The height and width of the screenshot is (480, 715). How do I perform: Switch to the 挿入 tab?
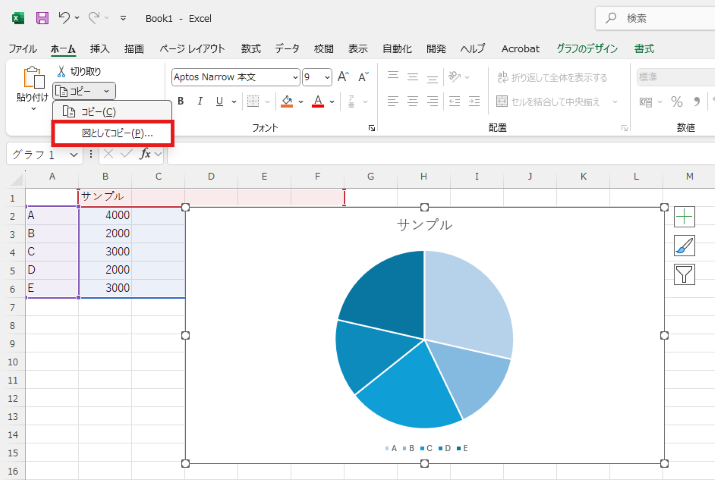coord(99,48)
